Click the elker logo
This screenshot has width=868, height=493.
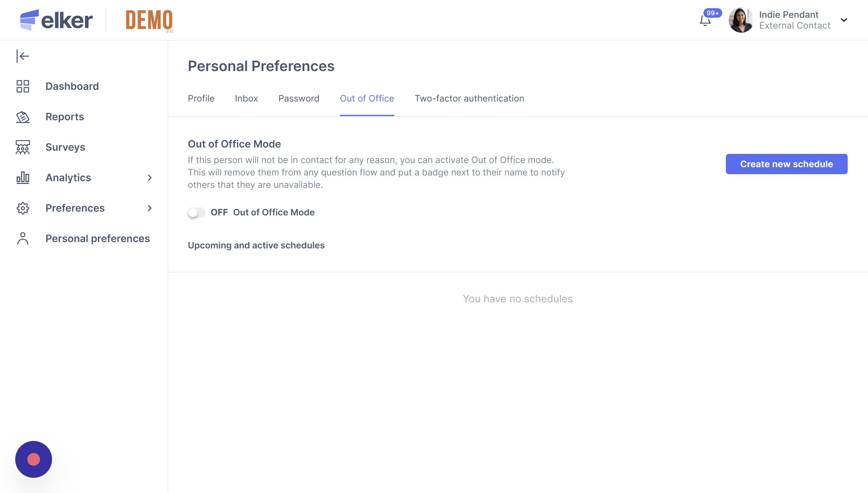pyautogui.click(x=56, y=20)
